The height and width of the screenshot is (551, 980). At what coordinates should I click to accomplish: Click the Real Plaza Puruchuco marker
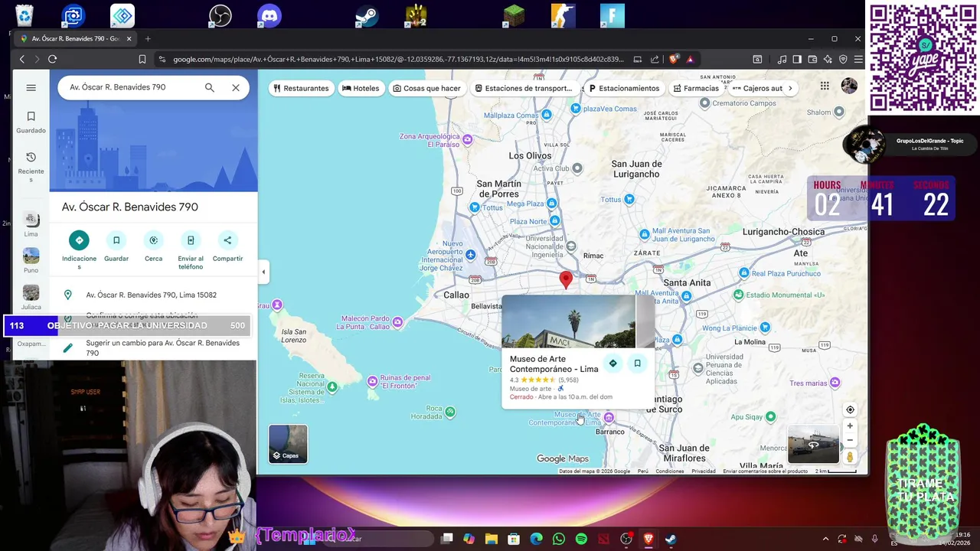click(744, 273)
